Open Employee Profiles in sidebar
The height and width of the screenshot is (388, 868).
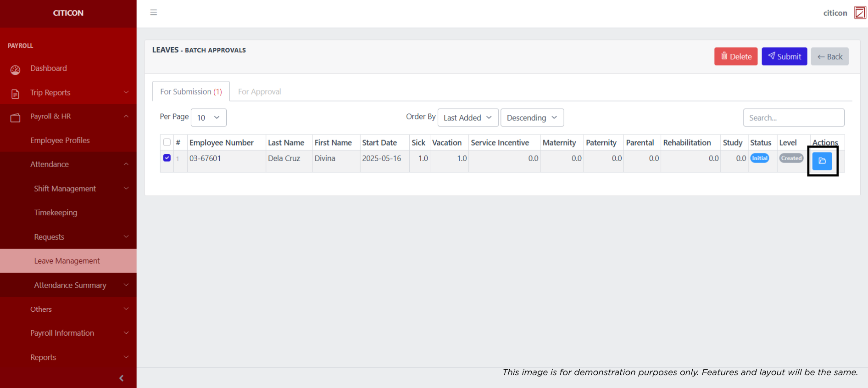[60, 141]
